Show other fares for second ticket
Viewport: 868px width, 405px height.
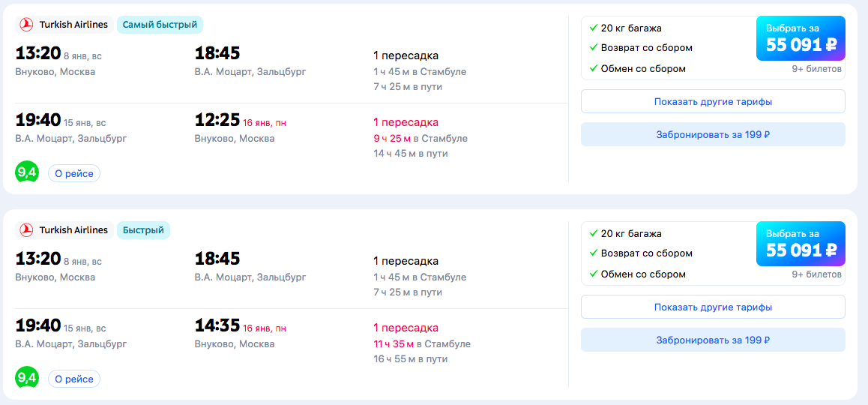coord(713,307)
